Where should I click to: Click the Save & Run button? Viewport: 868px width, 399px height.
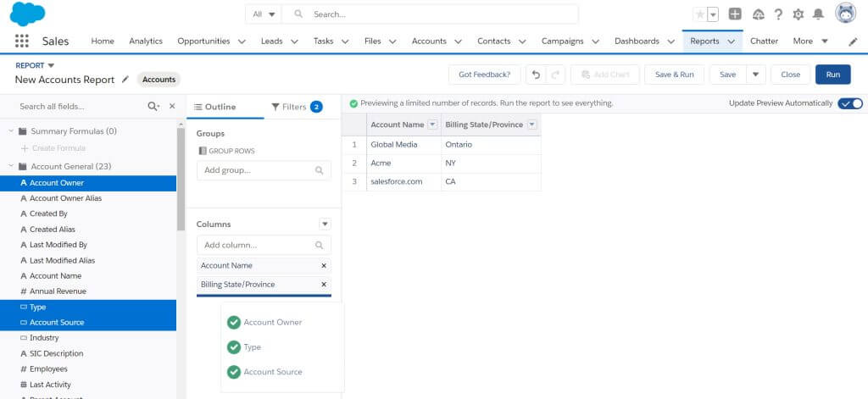(674, 75)
